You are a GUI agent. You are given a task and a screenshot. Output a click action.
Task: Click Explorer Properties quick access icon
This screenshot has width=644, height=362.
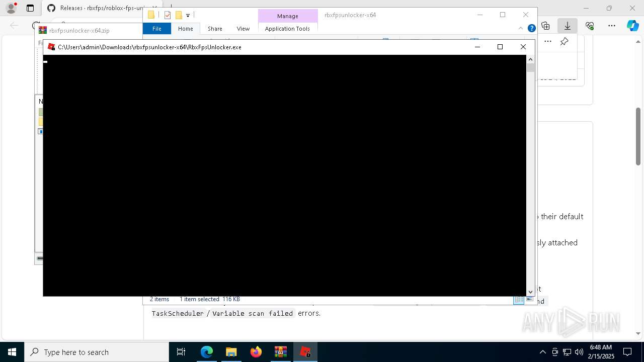pos(168,15)
